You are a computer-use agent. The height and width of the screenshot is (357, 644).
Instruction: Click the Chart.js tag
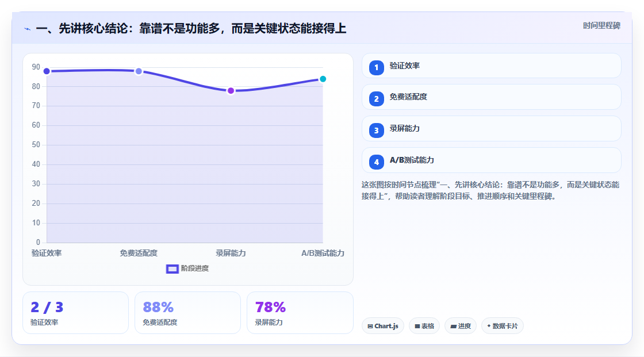pos(383,326)
